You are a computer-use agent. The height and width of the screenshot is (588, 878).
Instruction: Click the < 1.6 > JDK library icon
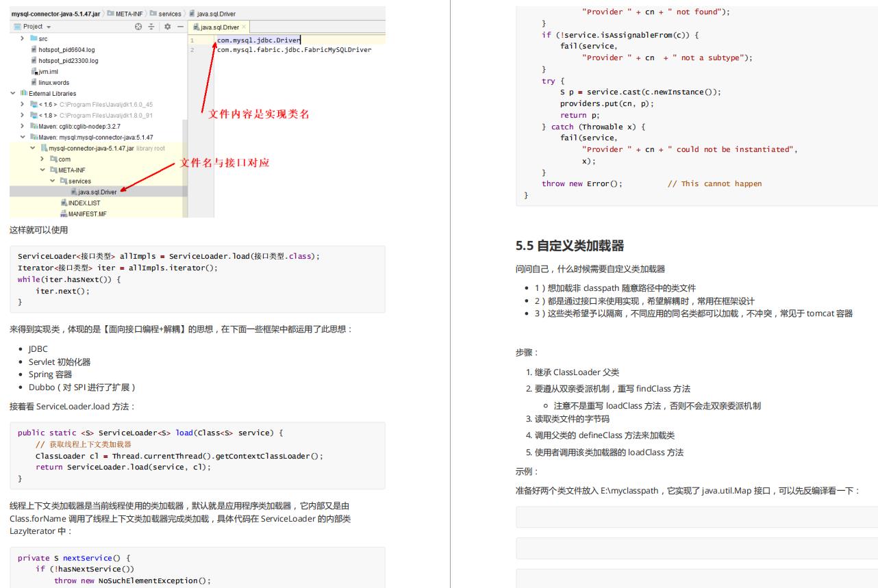[x=34, y=104]
